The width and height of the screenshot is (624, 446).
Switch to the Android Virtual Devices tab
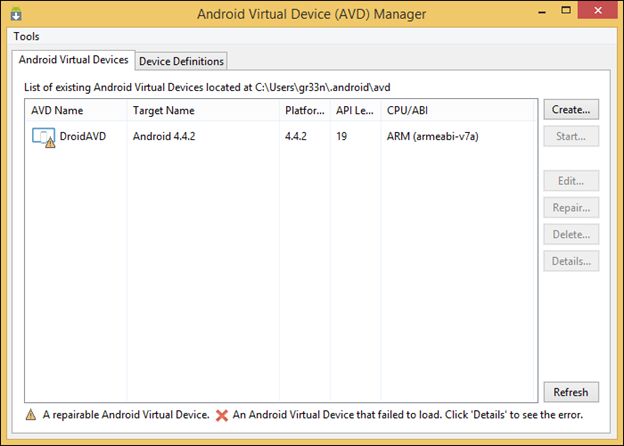click(74, 60)
